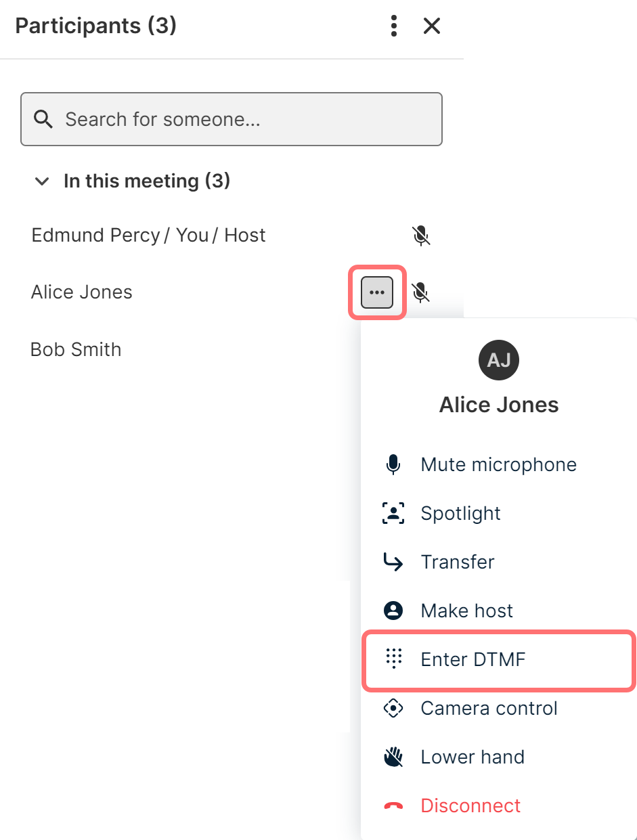Click the Transfer arrow icon
The width and height of the screenshot is (637, 840).
(393, 562)
